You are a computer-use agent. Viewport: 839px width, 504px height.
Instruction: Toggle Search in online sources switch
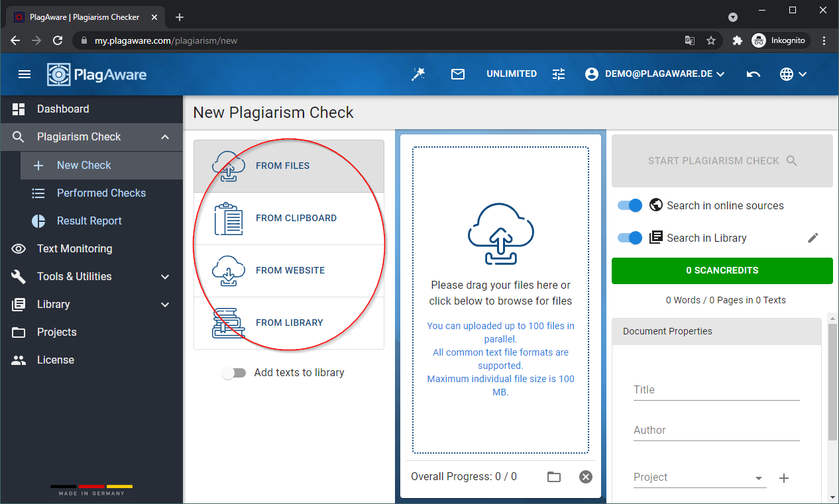point(630,205)
